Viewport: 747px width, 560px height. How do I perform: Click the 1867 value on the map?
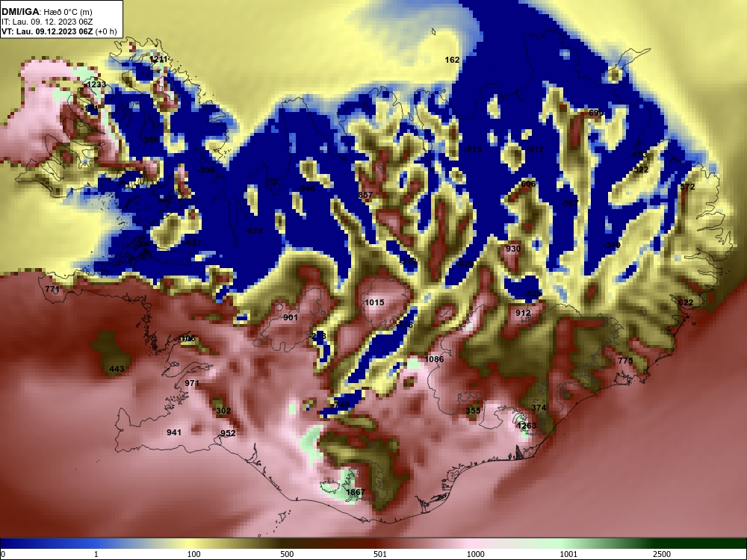point(356,492)
